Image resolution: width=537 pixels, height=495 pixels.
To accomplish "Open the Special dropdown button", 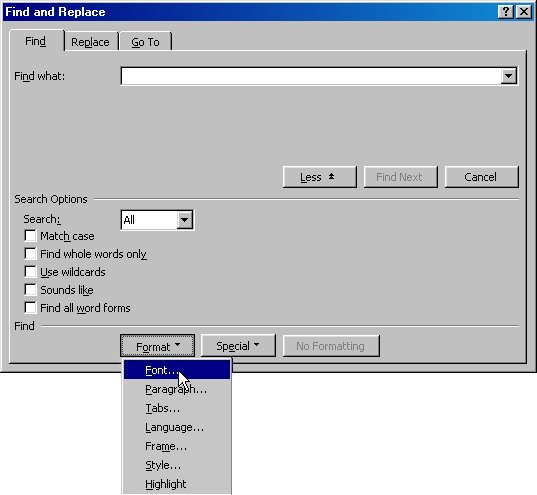I will tap(238, 346).
